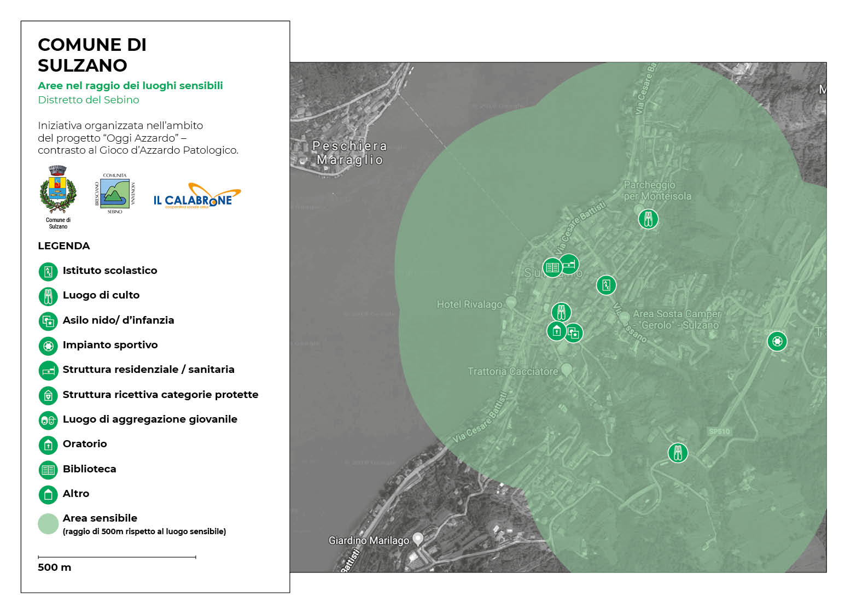Click the 'Distretto del Sebino' text

pyautogui.click(x=89, y=100)
